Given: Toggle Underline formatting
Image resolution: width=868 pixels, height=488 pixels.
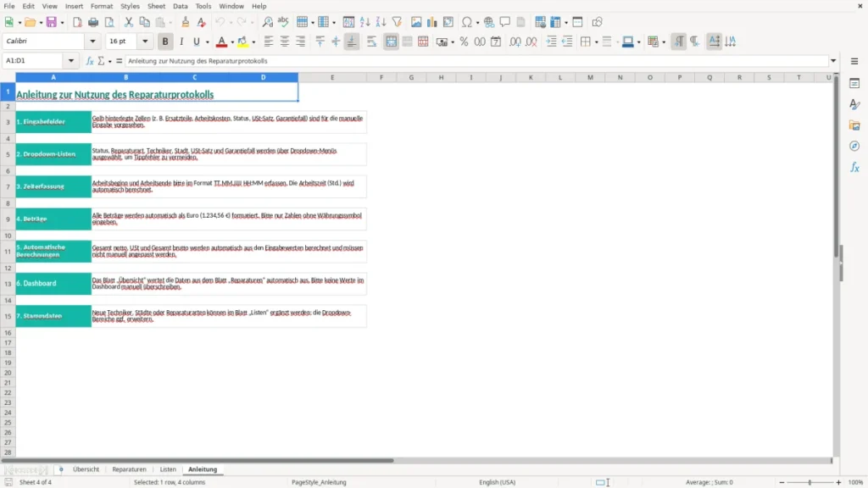Looking at the screenshot, I should click(x=196, y=42).
